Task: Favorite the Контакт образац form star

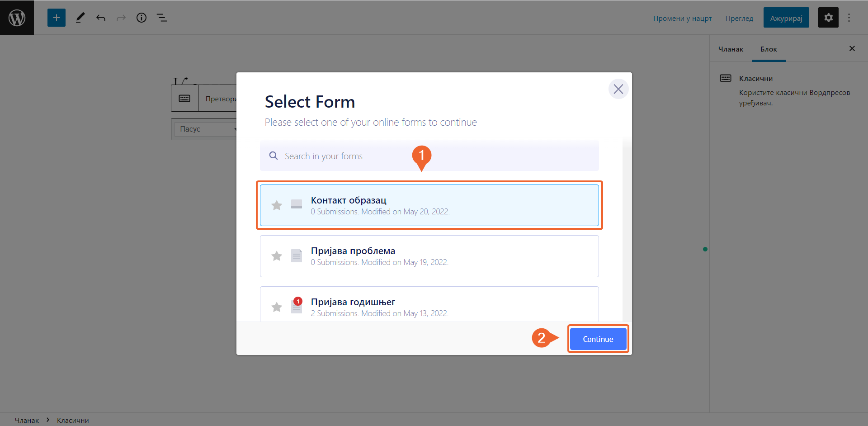Action: pos(277,205)
